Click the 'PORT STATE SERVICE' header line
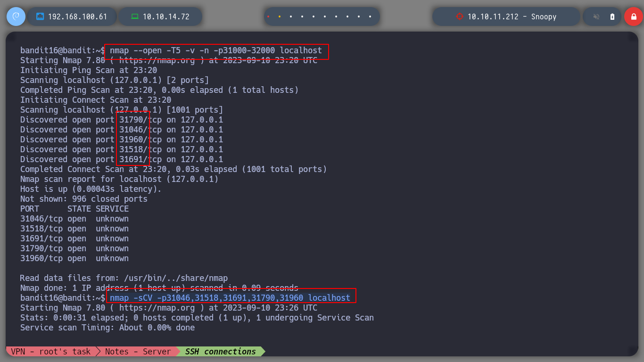 (74, 209)
